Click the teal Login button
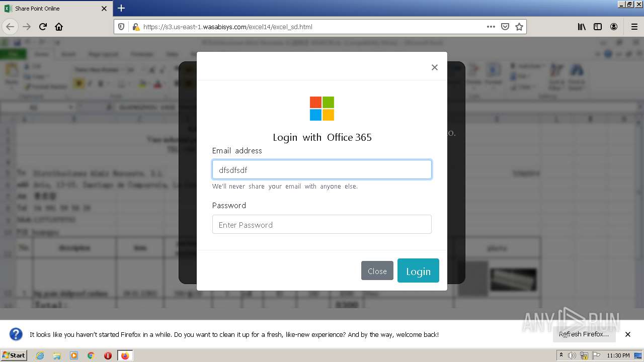 (418, 271)
